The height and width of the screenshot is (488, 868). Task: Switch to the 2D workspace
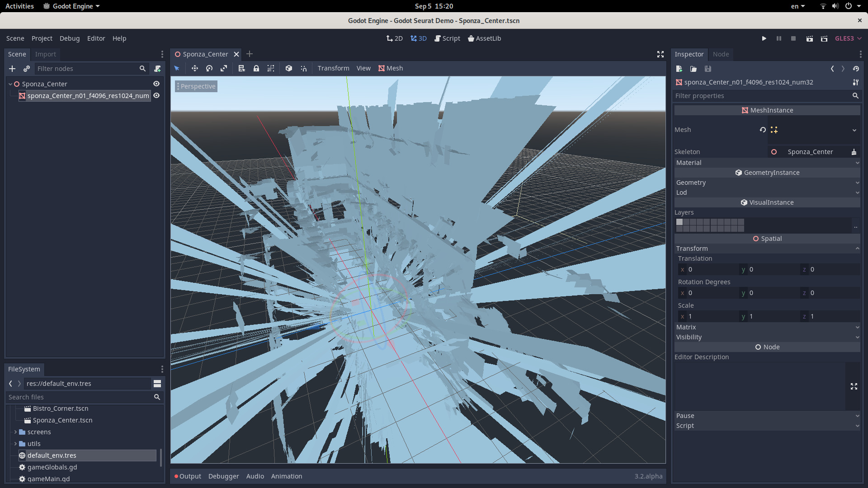pos(394,38)
